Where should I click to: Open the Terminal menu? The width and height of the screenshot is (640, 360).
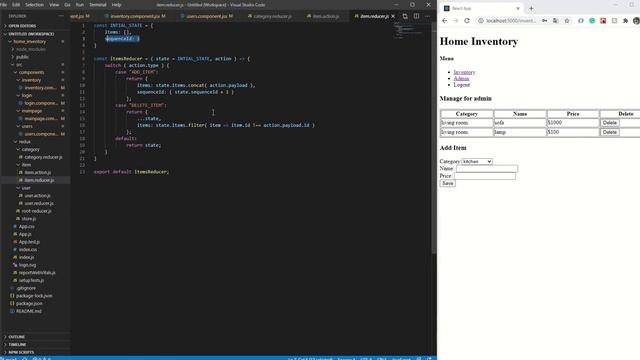pos(98,4)
